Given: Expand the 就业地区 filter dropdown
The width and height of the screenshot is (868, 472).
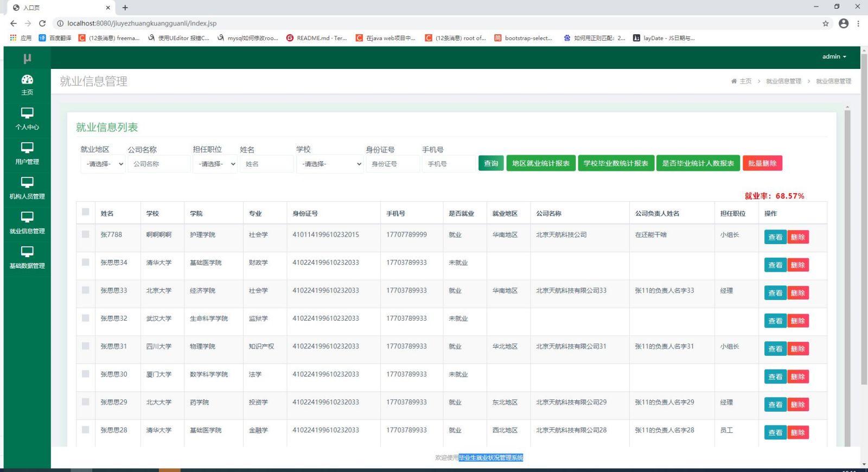Looking at the screenshot, I should [x=103, y=164].
